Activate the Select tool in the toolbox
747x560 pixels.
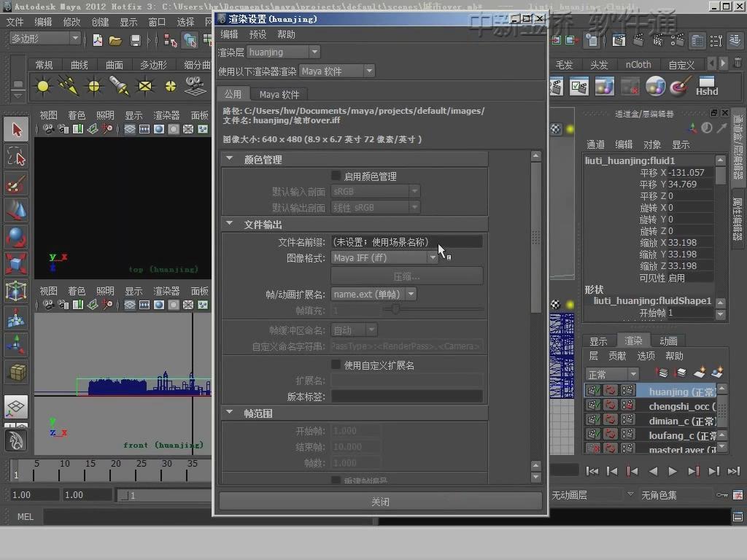tap(16, 130)
